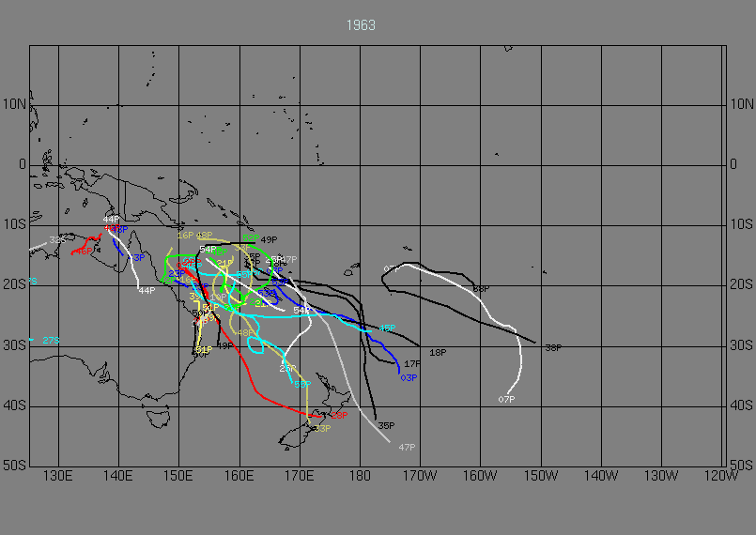This screenshot has height=535, width=756.
Task: Click the 130E longitude axis label
Action: coord(58,476)
